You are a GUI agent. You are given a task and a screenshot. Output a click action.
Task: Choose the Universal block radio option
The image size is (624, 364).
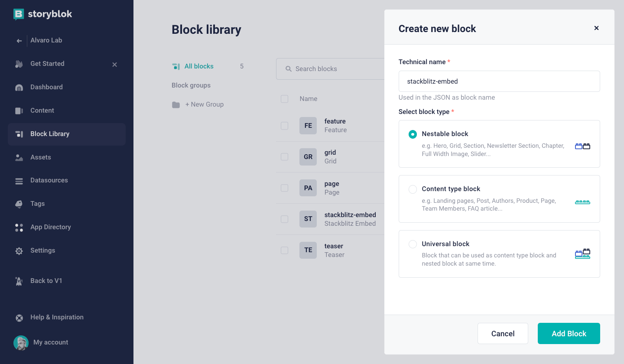point(413,244)
